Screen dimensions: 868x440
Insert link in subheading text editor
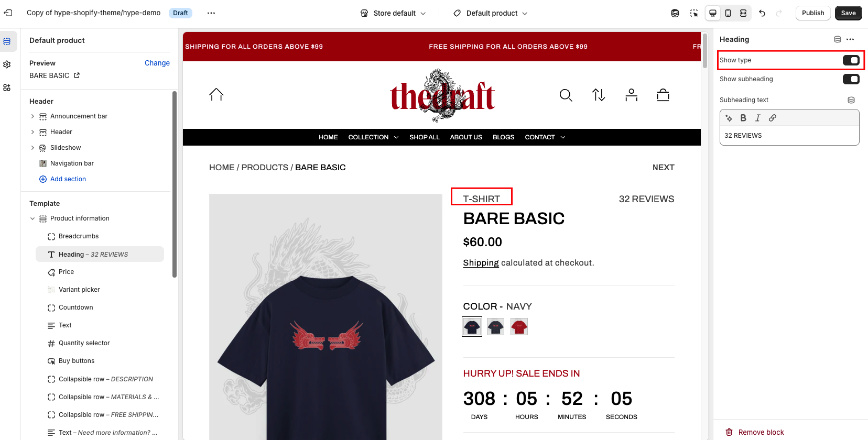tap(773, 118)
